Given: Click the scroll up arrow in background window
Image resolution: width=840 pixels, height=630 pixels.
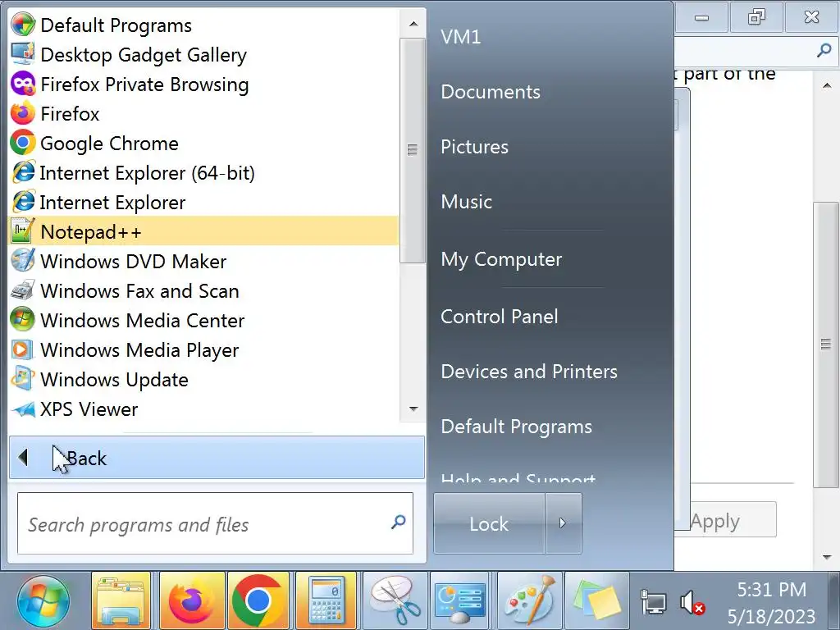Looking at the screenshot, I should (827, 85).
